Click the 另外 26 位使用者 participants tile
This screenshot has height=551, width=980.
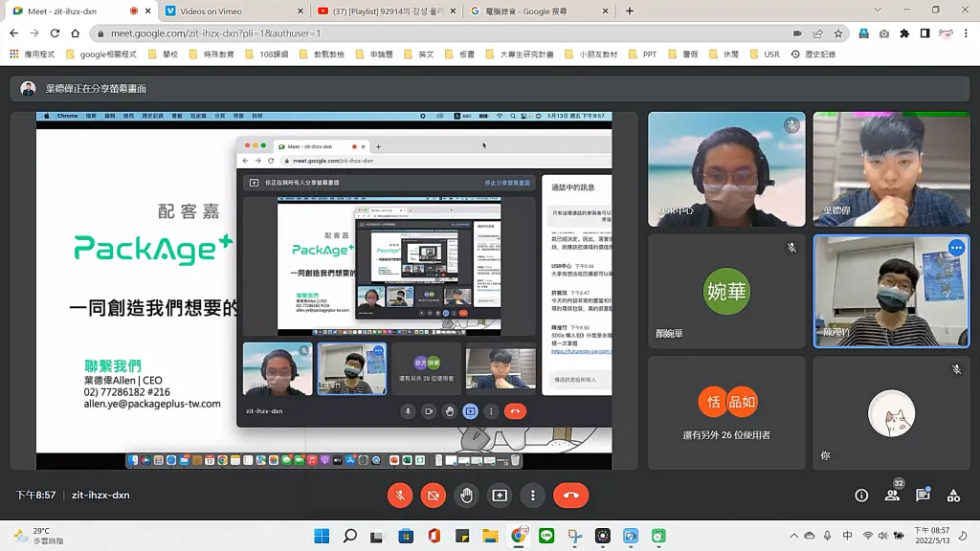pos(726,412)
